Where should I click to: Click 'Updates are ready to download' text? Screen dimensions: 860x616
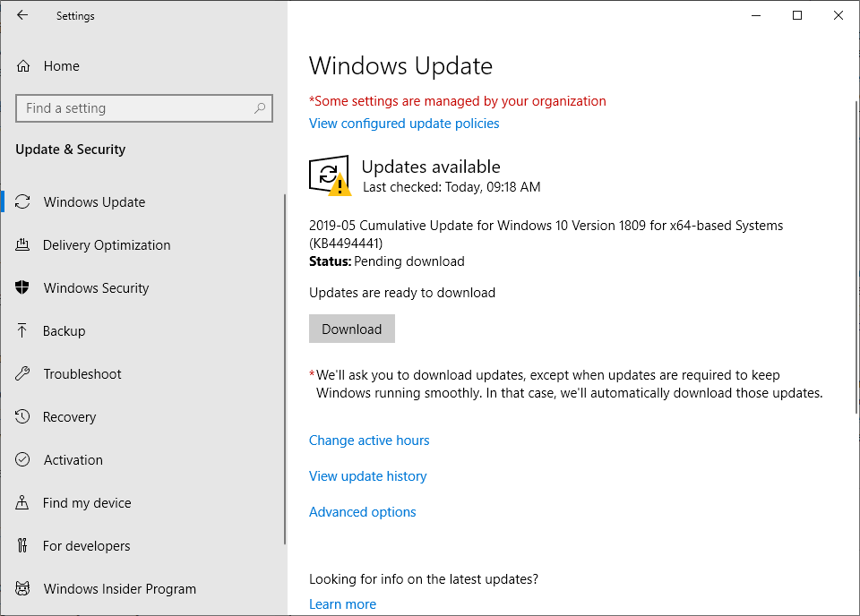[402, 293]
